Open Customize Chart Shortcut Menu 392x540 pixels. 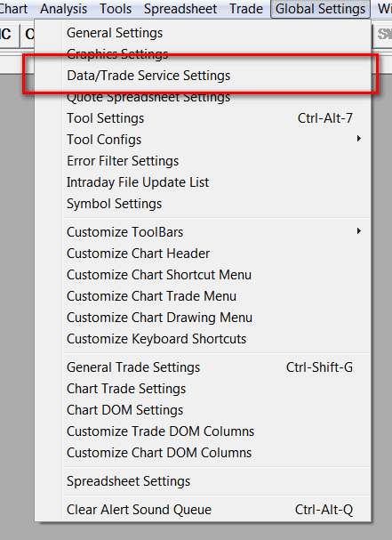click(x=203, y=275)
